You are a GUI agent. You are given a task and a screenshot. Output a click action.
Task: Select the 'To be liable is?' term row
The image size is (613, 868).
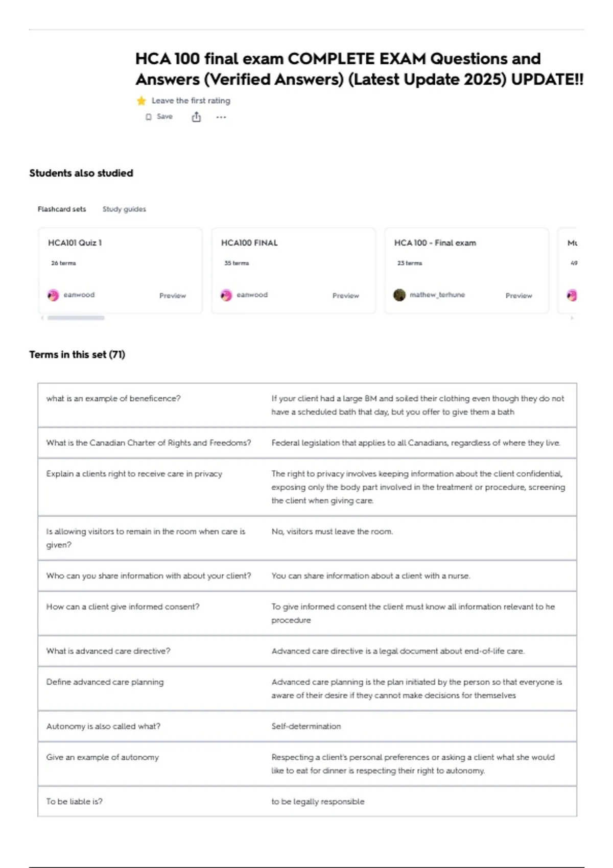click(307, 802)
